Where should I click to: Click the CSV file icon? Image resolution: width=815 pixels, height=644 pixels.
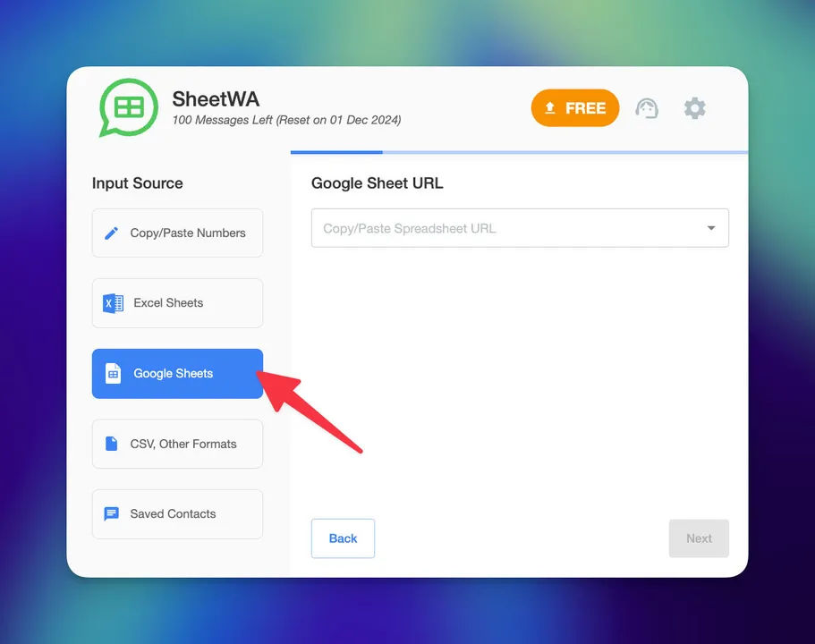[x=111, y=444]
